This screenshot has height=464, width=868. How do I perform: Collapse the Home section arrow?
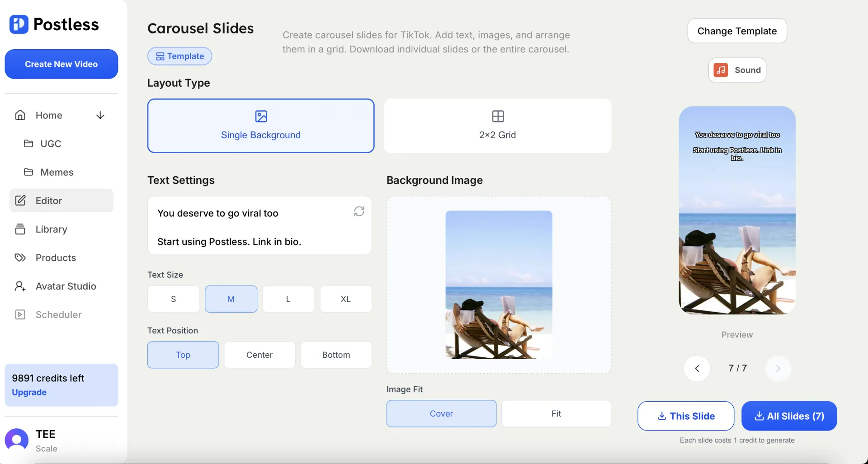pyautogui.click(x=100, y=116)
